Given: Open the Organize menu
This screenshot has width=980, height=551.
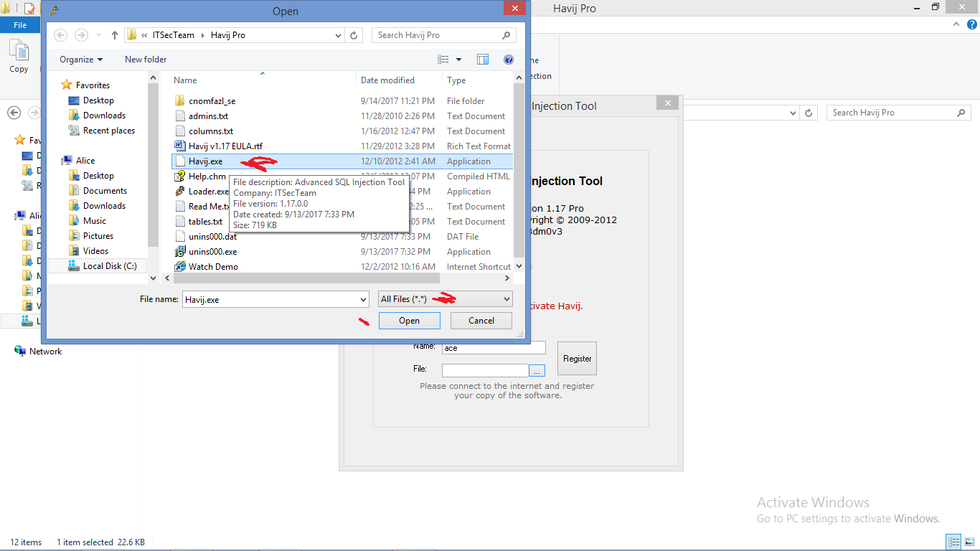Looking at the screenshot, I should 81,60.
